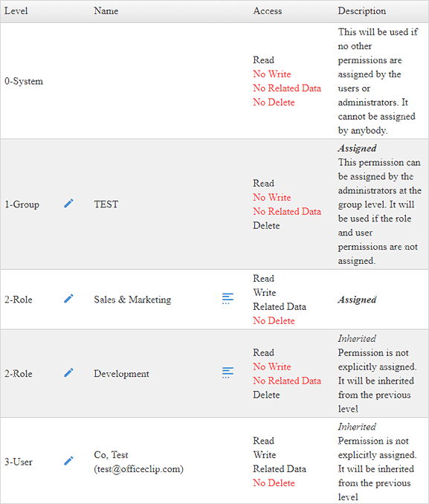Click the Level column header
The height and width of the screenshot is (504, 429).
pos(16,11)
